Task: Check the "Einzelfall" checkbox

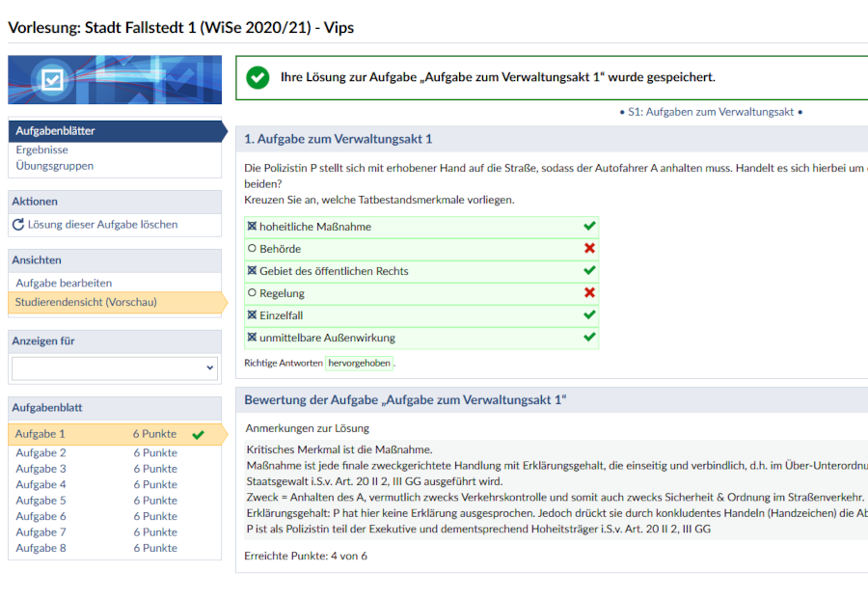Action: coord(253,314)
